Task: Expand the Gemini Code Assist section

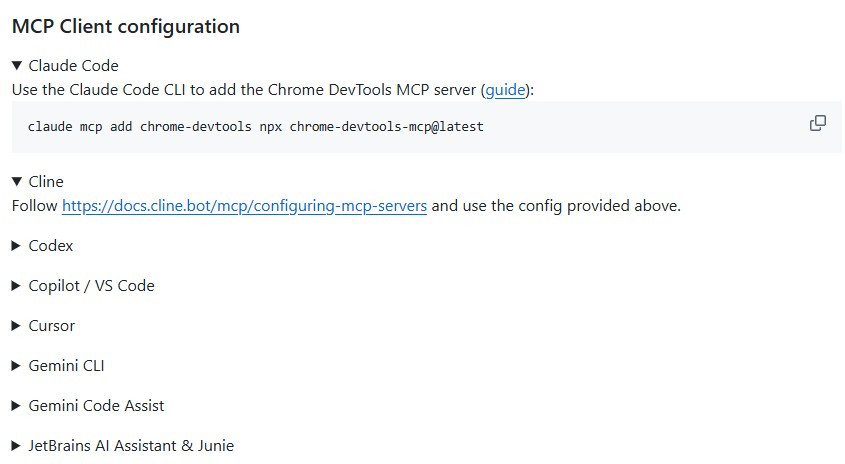Action: coord(96,406)
